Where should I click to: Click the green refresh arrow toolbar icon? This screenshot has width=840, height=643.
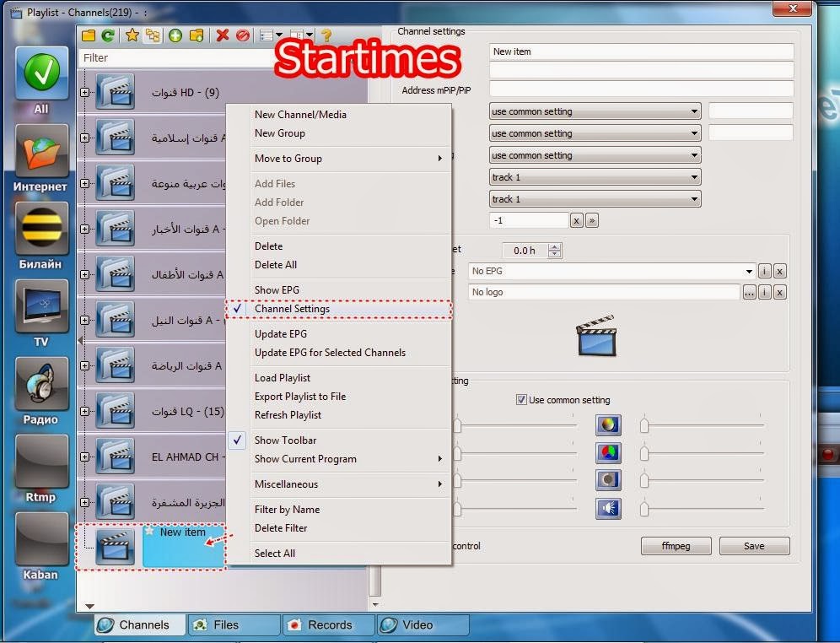click(108, 35)
